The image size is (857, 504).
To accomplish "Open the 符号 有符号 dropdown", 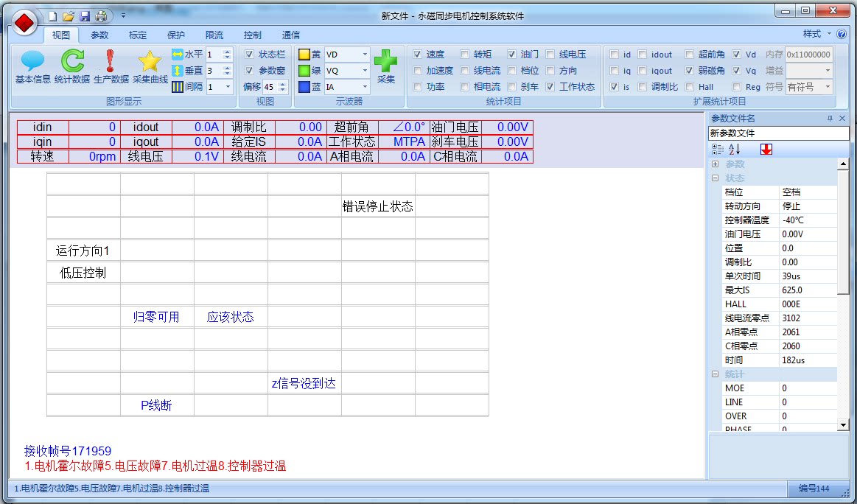I will coord(828,86).
